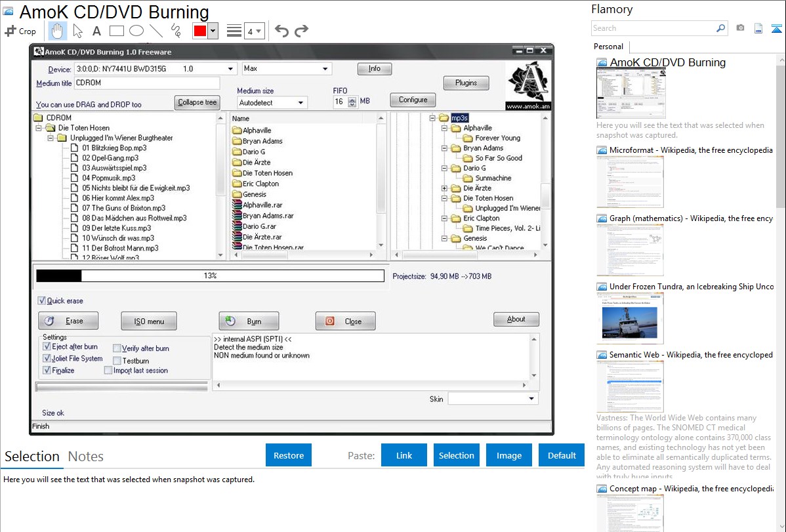This screenshot has width=786, height=532.
Task: Collapse the Die Toten Hosen node in CDROM tree
Action: (39, 128)
